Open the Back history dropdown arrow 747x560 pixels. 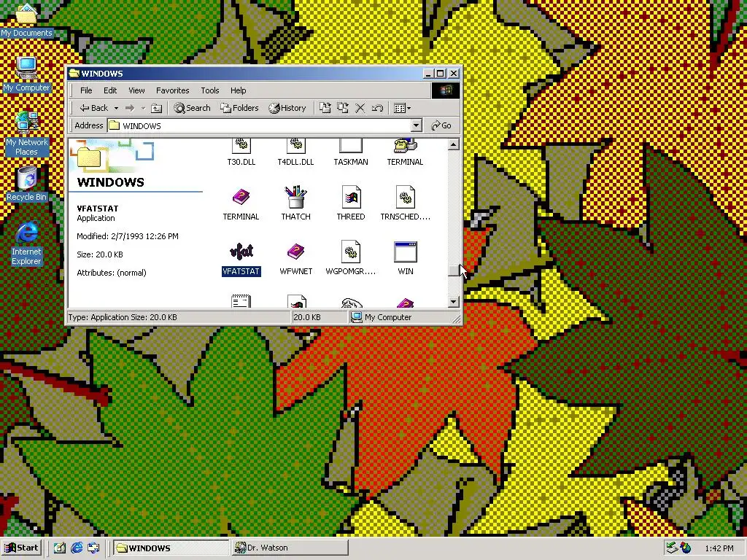click(x=116, y=108)
